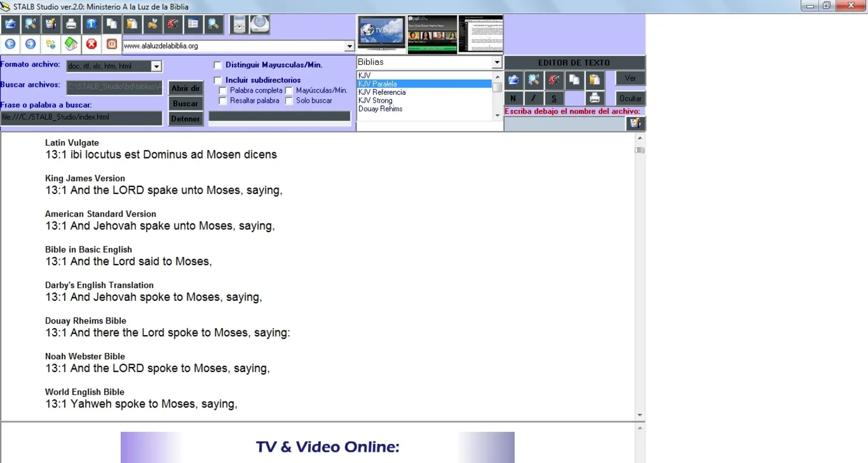Image resolution: width=868 pixels, height=463 pixels.
Task: Cut using the scissors icon
Action: pyautogui.click(x=153, y=24)
